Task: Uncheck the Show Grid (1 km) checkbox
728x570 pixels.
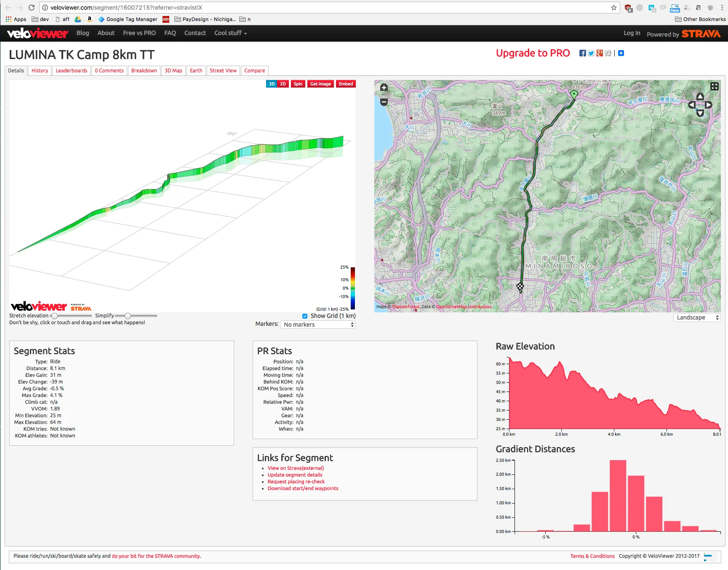Action: [x=304, y=316]
